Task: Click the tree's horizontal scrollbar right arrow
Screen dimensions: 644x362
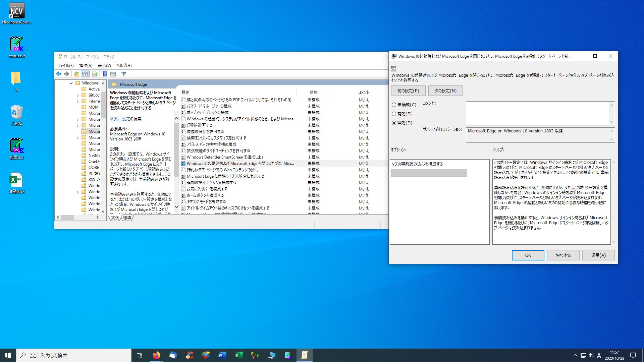Action: click(x=98, y=218)
